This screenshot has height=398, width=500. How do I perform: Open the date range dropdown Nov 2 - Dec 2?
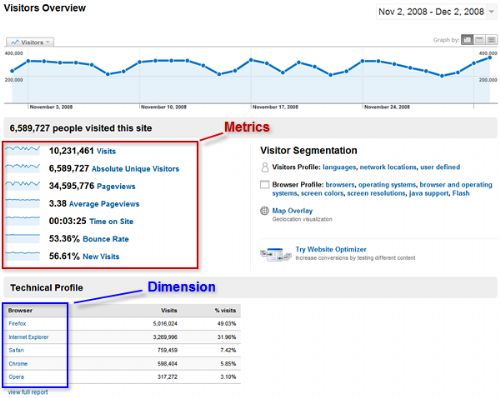[437, 12]
